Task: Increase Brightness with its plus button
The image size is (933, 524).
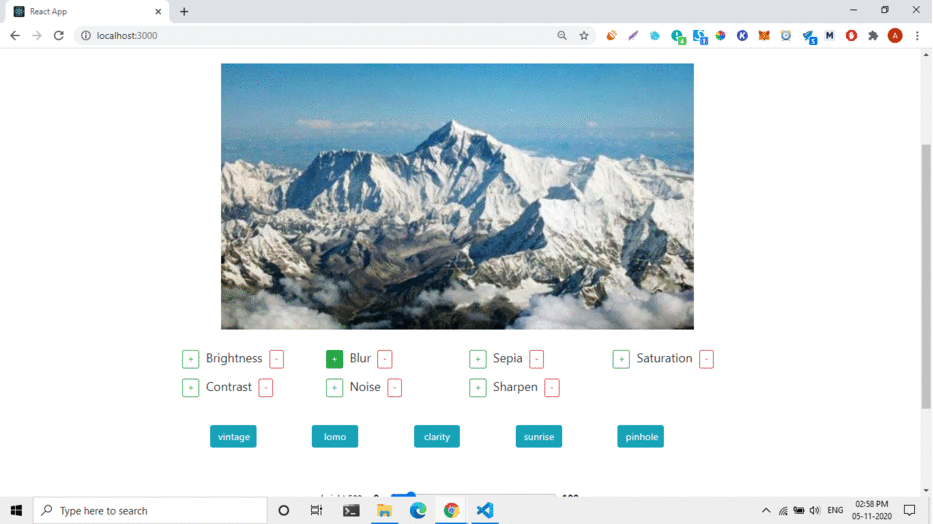Action: coord(190,359)
